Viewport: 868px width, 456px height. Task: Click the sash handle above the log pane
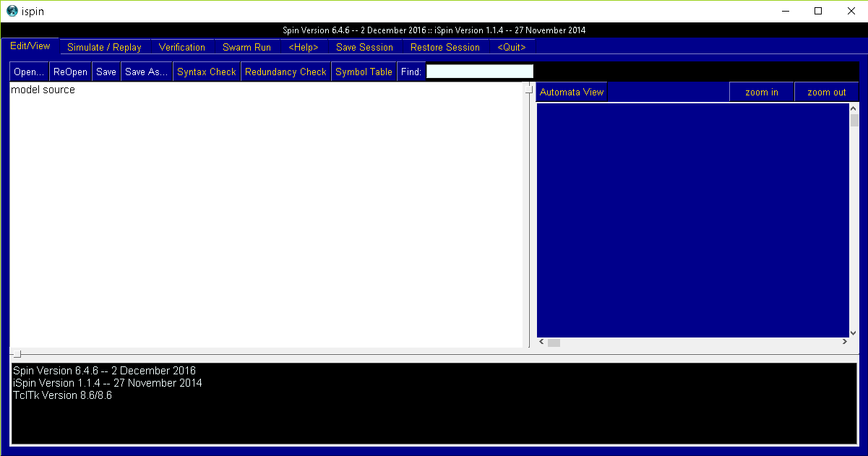17,354
